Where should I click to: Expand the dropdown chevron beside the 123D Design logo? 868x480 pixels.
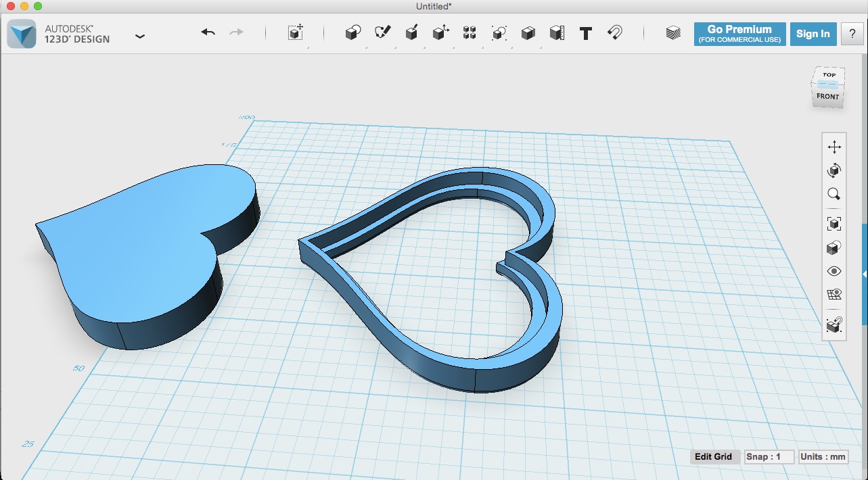(140, 36)
